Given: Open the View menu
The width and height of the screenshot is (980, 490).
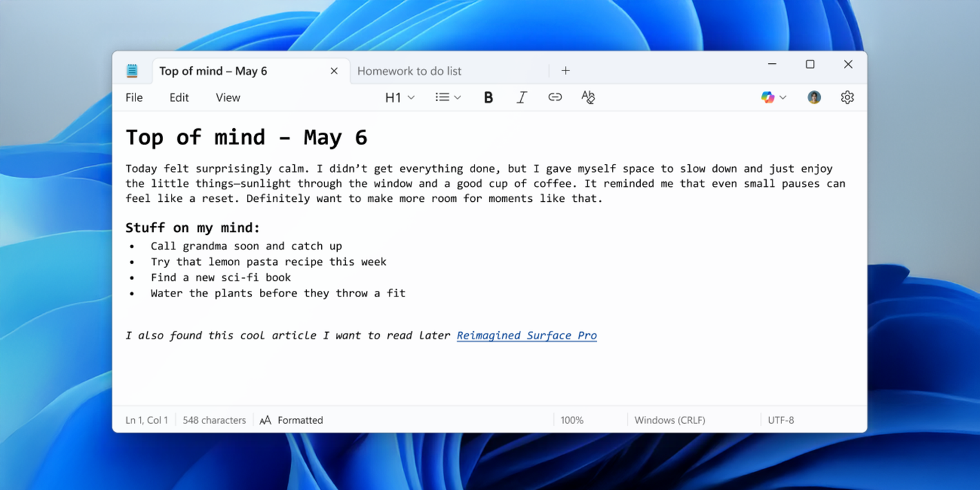Looking at the screenshot, I should [228, 97].
